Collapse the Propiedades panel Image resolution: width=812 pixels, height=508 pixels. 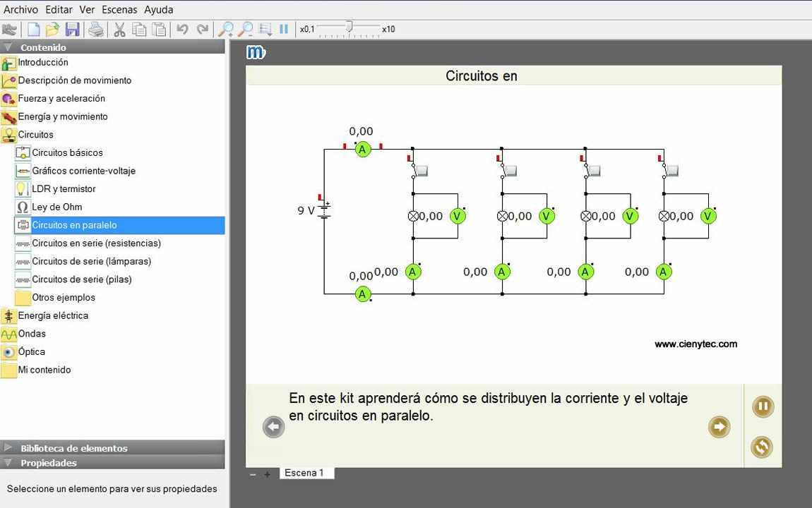click(x=48, y=463)
